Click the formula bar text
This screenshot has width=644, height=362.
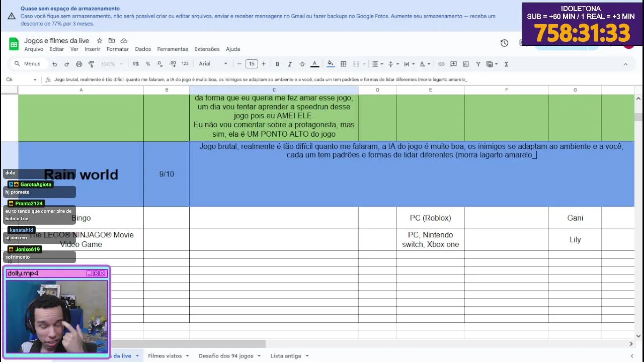261,79
